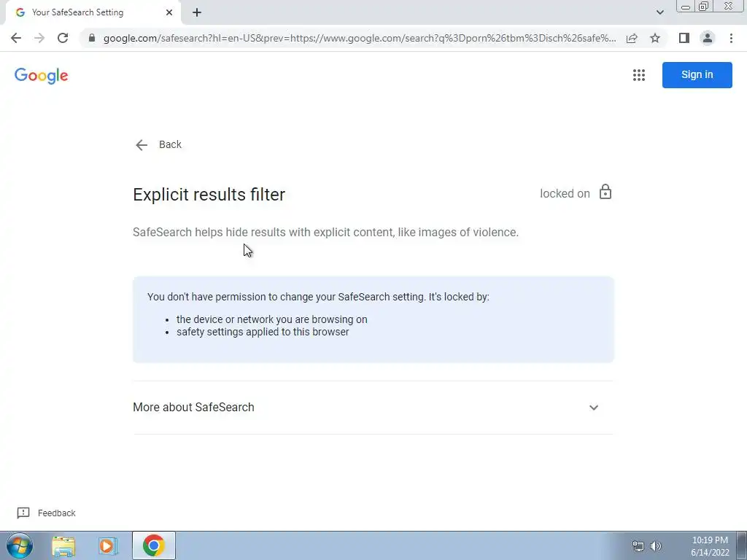This screenshot has width=747, height=560.
Task: Reload the page with the refresh icon
Action: coord(63,38)
